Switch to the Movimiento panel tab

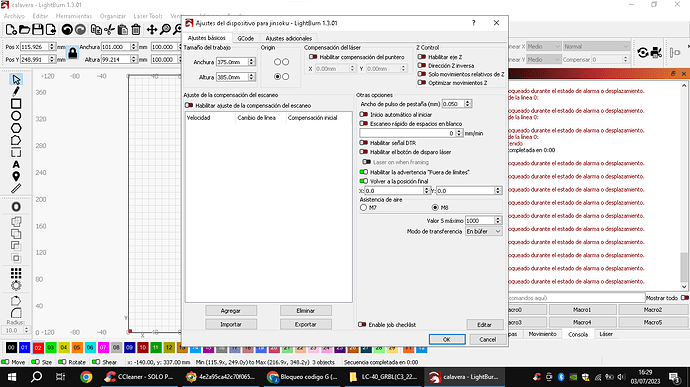[543, 334]
